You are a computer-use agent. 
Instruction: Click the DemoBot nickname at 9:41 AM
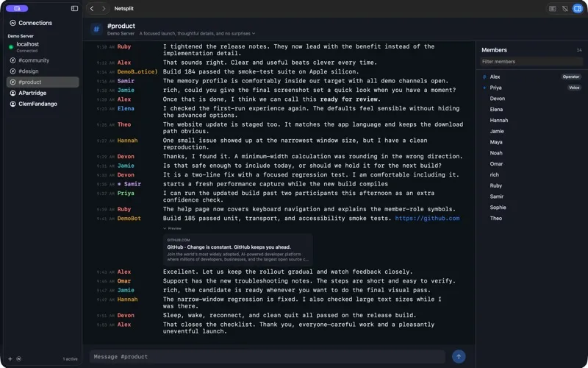[x=129, y=218]
